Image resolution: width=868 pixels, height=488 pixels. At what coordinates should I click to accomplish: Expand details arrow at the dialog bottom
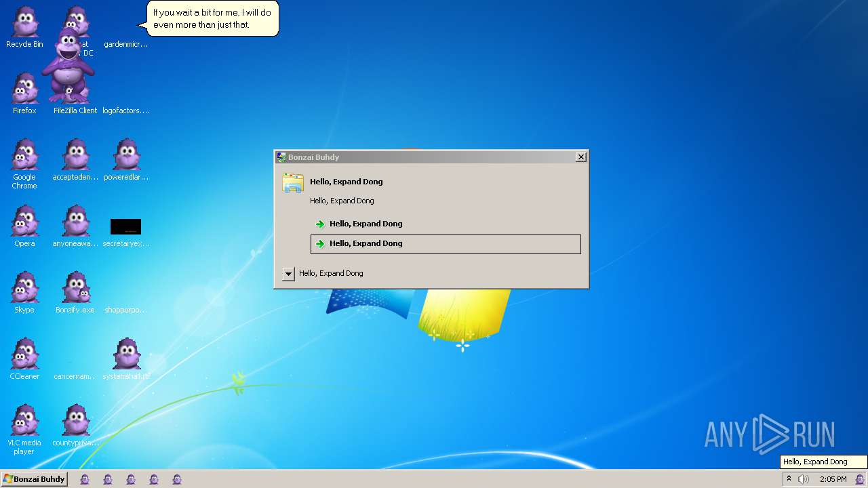coord(288,274)
